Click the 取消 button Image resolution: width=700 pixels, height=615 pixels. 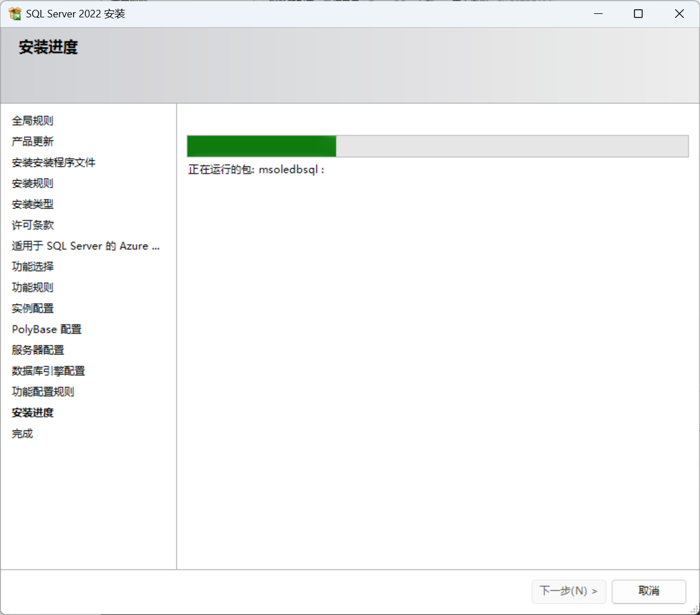[x=649, y=591]
